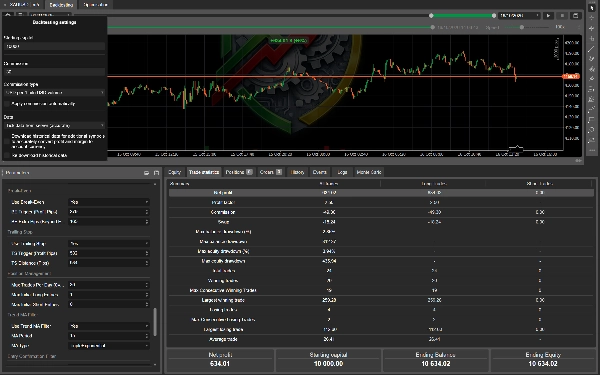
Task: Open the MA Type dropdown
Action: tap(109, 346)
